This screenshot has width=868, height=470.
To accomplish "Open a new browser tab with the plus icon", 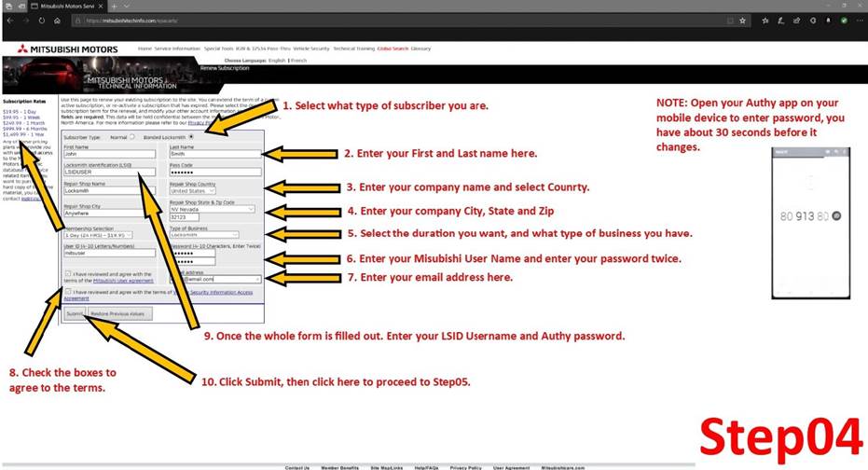I will [114, 7].
